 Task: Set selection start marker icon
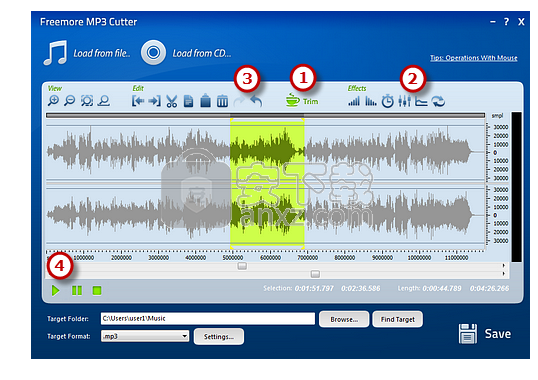pos(138,101)
